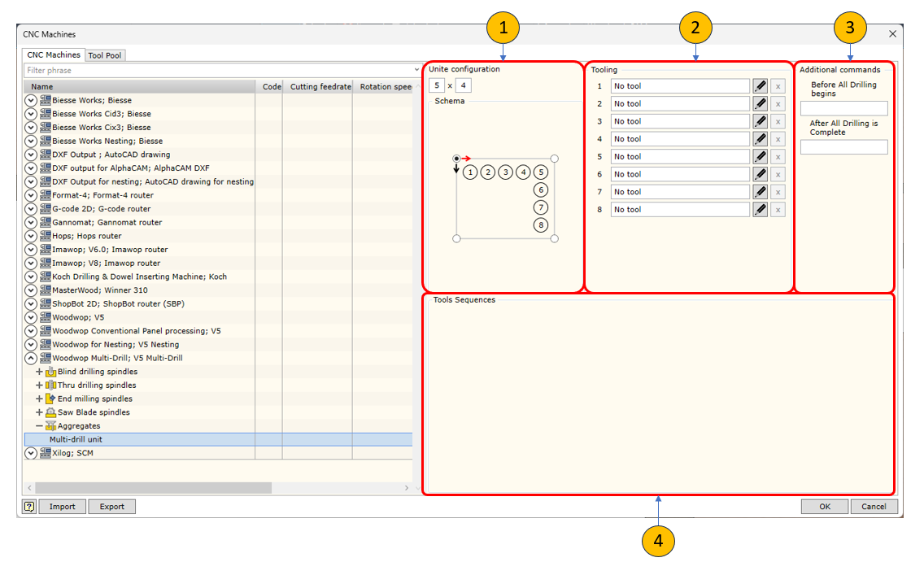Expand Blind drilling spindles node
The width and height of the screenshot is (924, 562).
pos(39,372)
